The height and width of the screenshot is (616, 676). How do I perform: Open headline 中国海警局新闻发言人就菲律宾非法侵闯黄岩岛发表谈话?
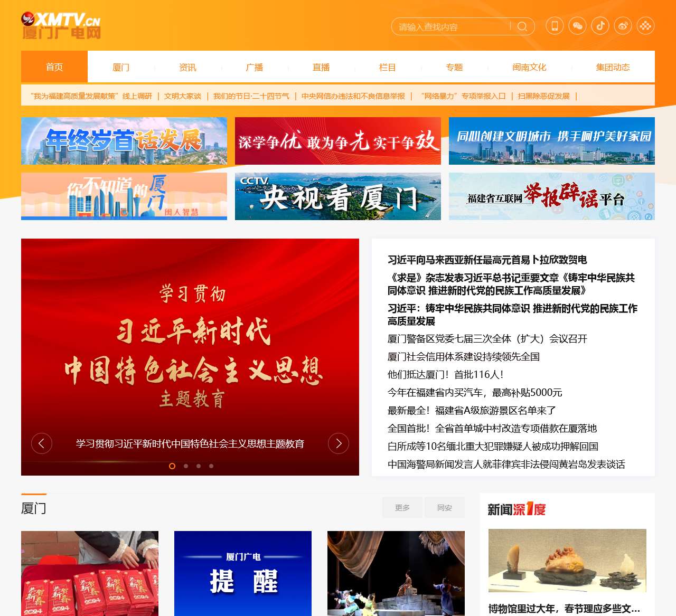click(506, 465)
